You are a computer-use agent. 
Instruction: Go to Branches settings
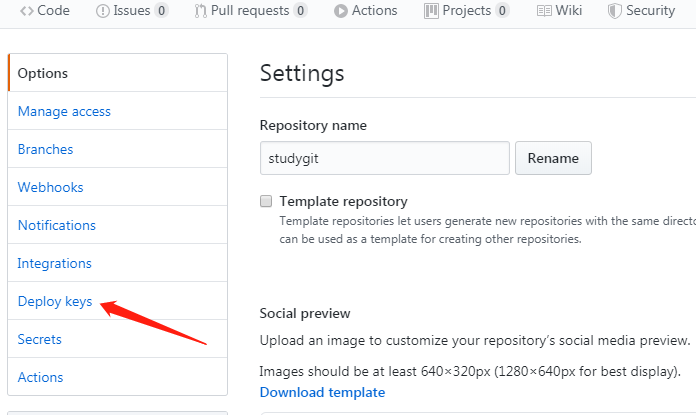45,149
